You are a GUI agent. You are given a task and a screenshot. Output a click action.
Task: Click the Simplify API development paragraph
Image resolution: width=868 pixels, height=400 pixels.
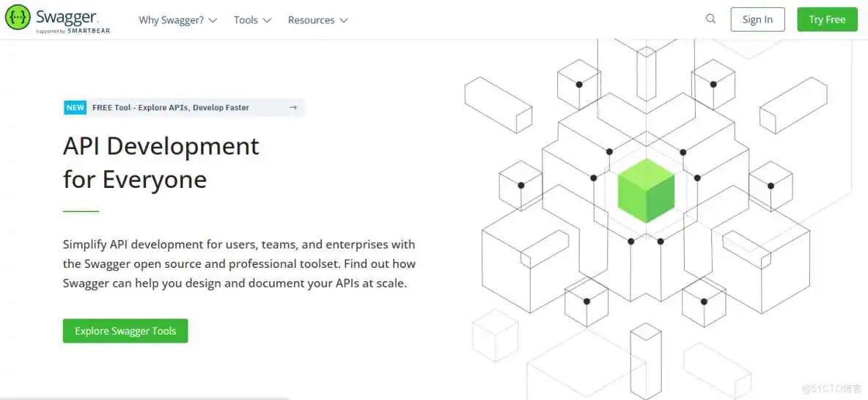[239, 263]
